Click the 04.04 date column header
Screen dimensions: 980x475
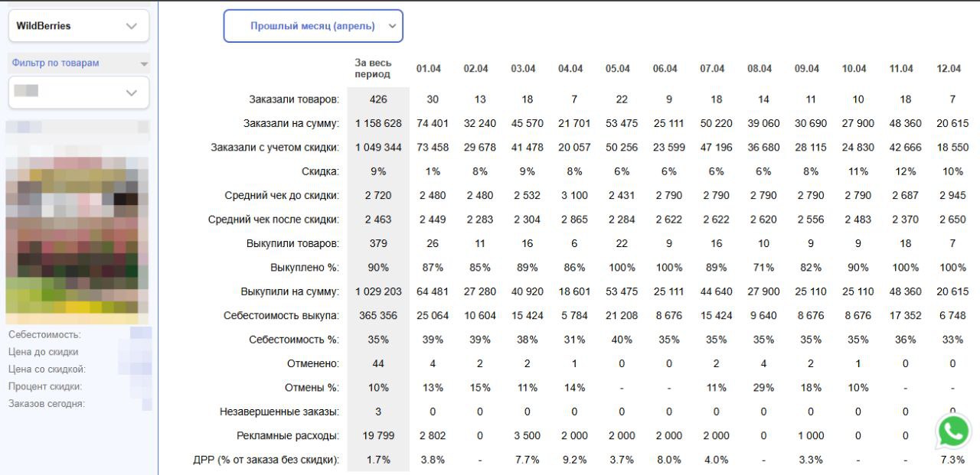click(x=570, y=69)
